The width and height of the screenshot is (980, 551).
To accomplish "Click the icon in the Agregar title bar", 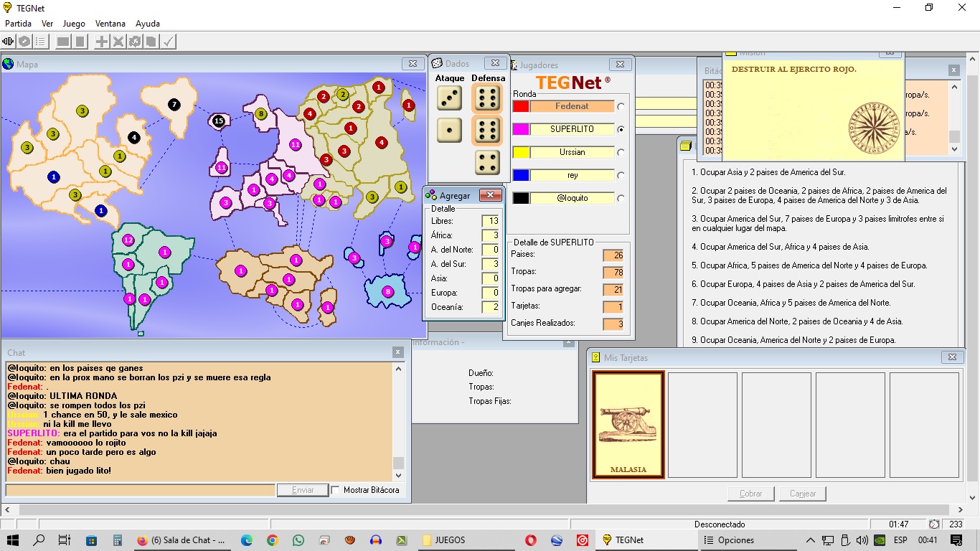I will (x=431, y=195).
